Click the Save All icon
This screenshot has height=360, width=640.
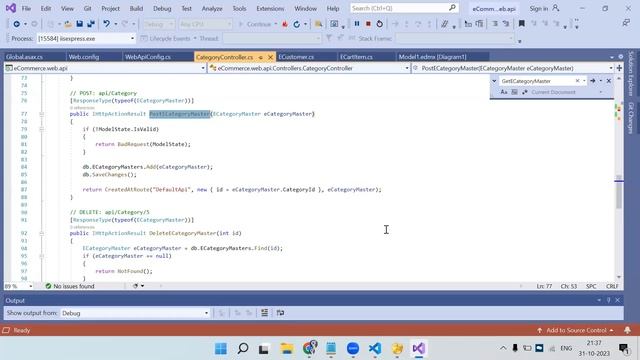(x=91, y=24)
